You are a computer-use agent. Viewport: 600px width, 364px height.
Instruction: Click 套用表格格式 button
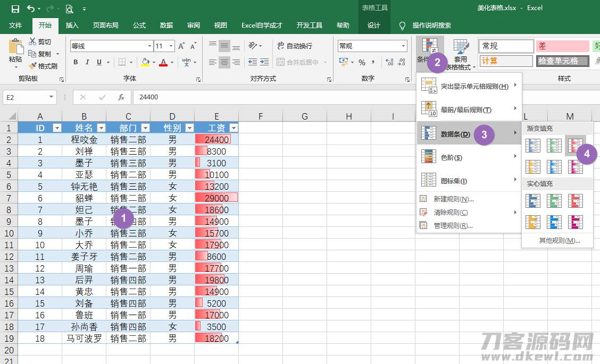[461, 54]
